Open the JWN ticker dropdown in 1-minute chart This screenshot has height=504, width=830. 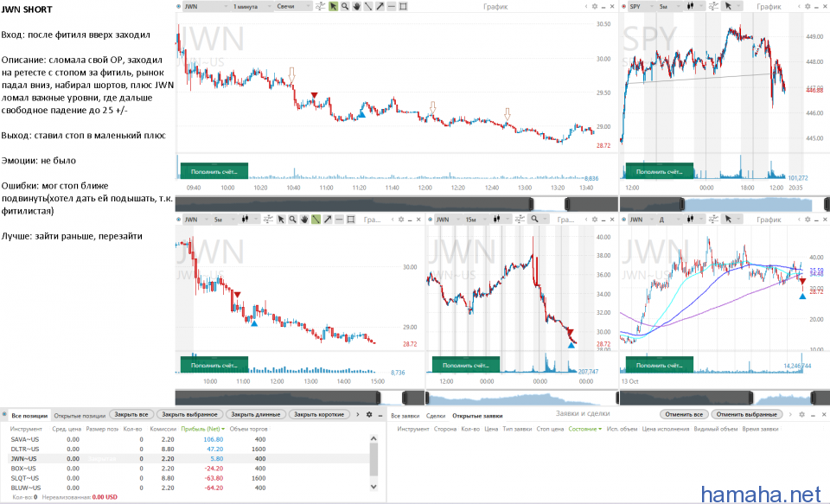(x=206, y=6)
